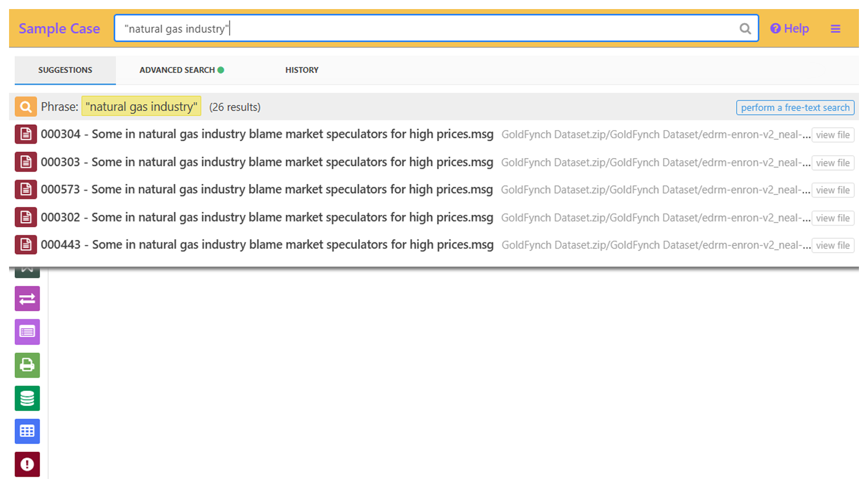Click the purple swap arrows sidebar icon

pyautogui.click(x=27, y=299)
